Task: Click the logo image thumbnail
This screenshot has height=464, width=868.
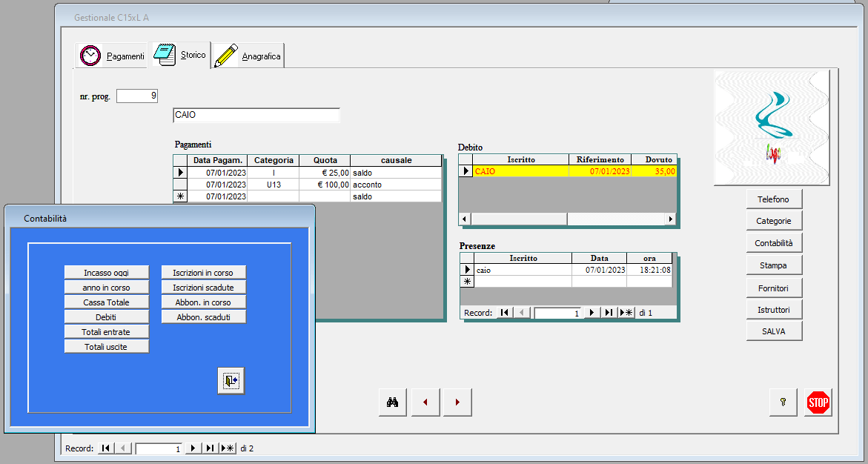Action: coord(772,127)
